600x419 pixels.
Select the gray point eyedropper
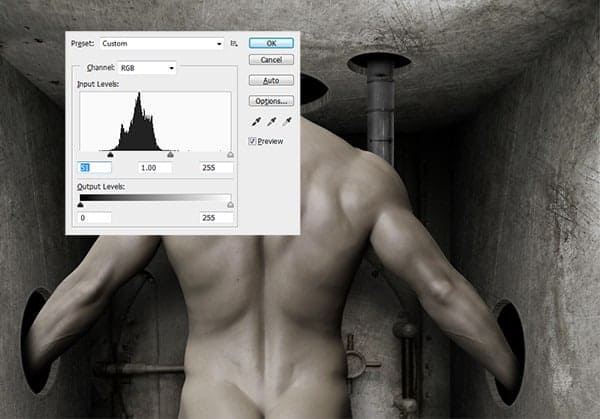click(271, 122)
